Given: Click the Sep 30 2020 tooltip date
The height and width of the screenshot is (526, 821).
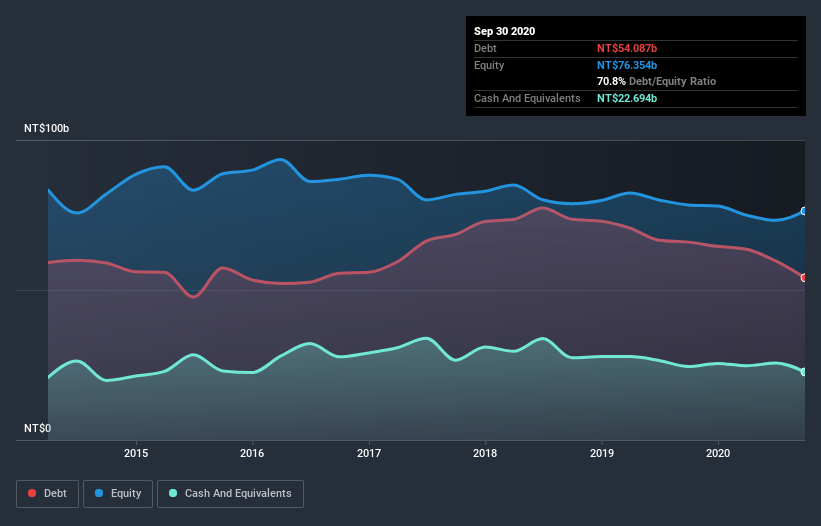Looking at the screenshot, I should point(505,31).
